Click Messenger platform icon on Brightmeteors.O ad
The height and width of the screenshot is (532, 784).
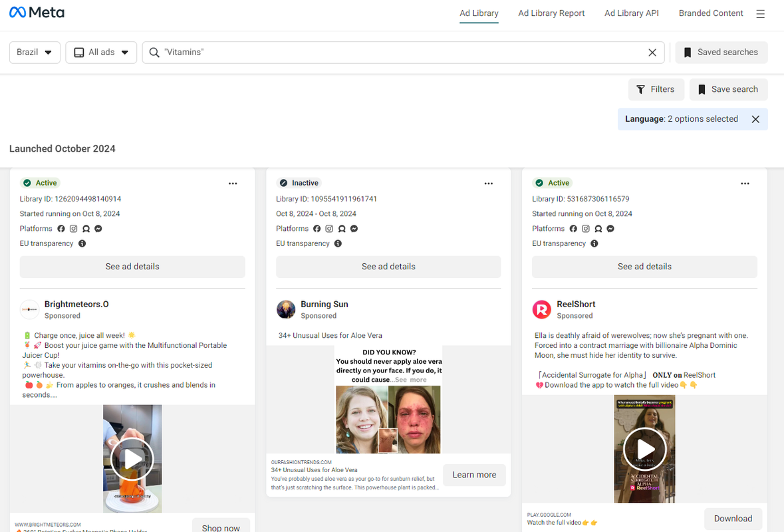(x=98, y=229)
